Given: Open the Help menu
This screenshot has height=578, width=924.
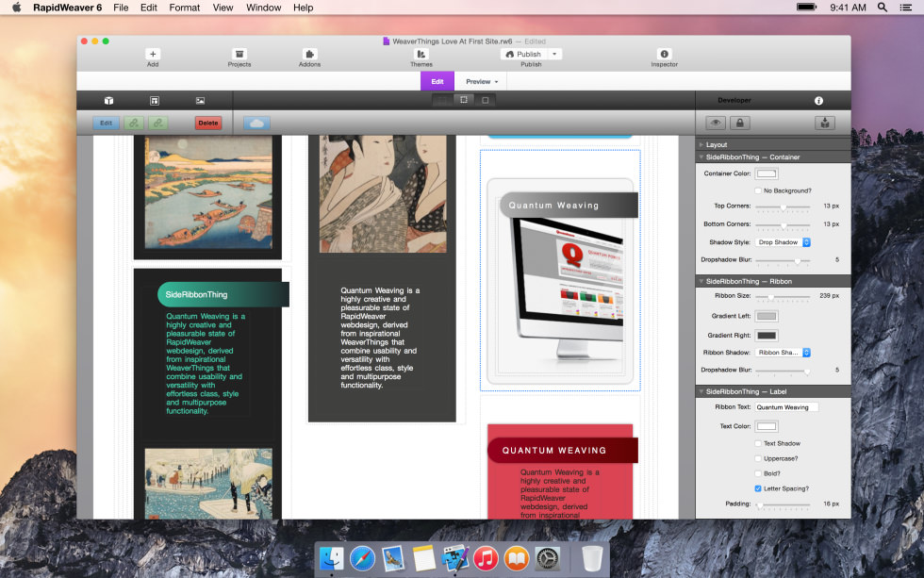Looking at the screenshot, I should 303,8.
